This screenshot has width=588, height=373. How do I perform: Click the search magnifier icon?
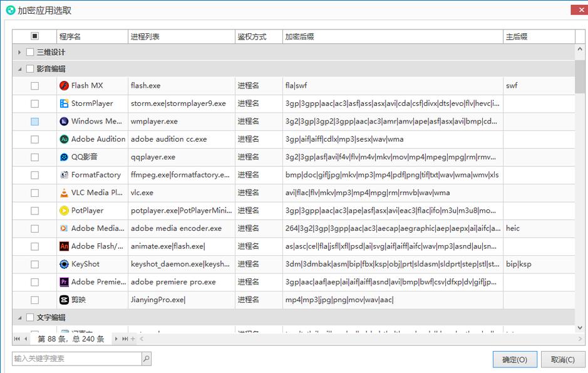(146, 359)
